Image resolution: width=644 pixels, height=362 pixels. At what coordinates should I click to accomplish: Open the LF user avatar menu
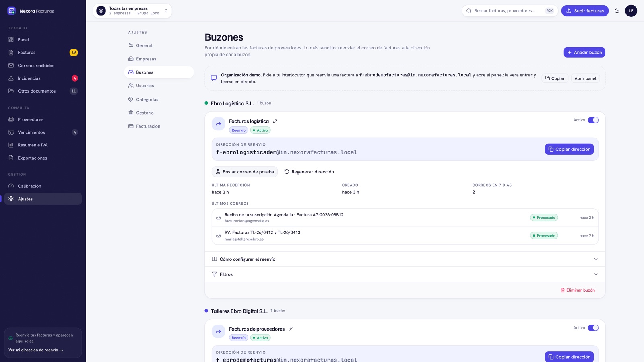pyautogui.click(x=631, y=11)
